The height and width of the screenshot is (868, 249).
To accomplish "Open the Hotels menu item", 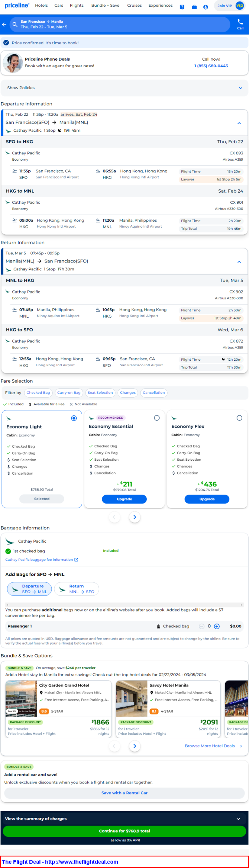I will (41, 6).
